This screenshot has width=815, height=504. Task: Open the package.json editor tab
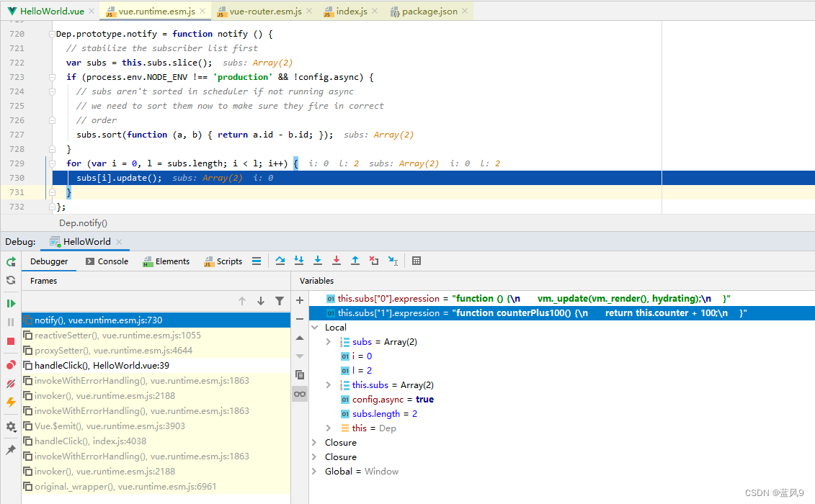click(429, 11)
